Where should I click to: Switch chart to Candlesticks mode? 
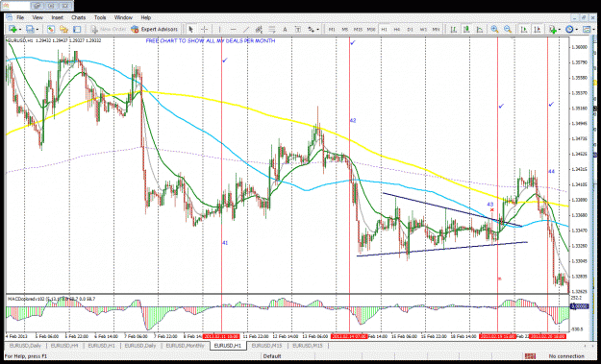click(466, 29)
